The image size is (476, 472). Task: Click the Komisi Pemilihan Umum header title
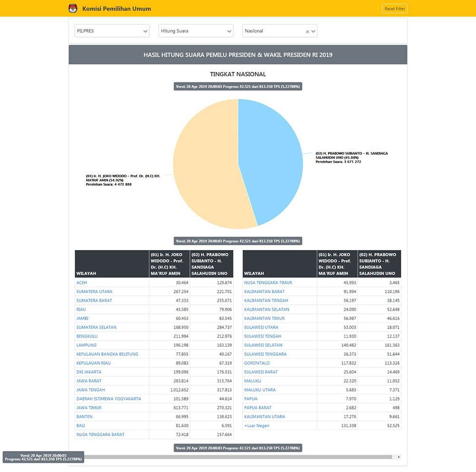tap(117, 9)
